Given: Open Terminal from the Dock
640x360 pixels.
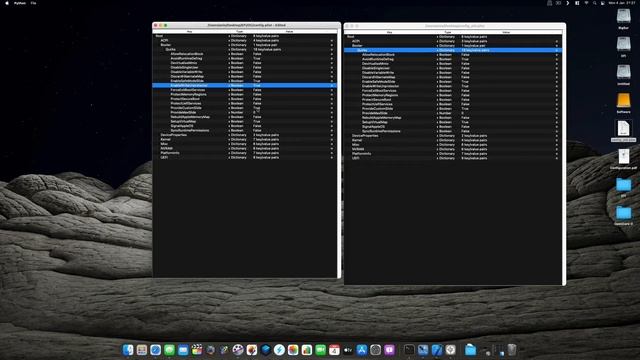Looking at the screenshot, I should pos(409,350).
